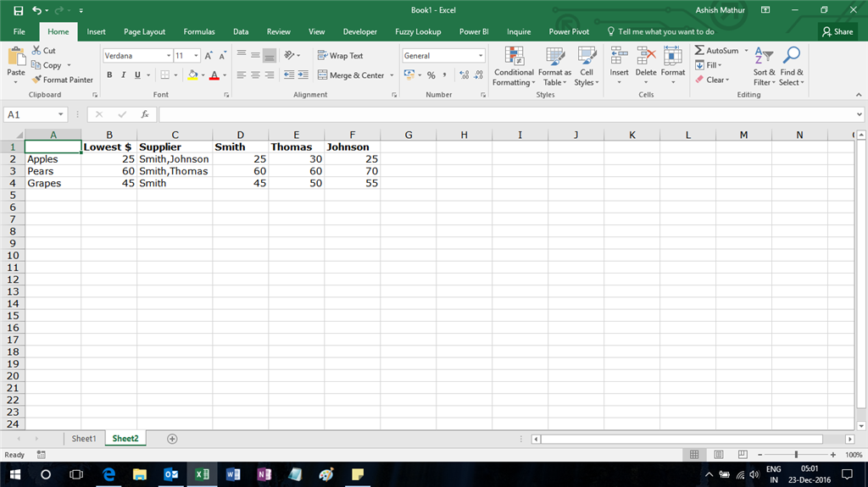
Task: Open Find & Select magnifier
Action: point(791,66)
